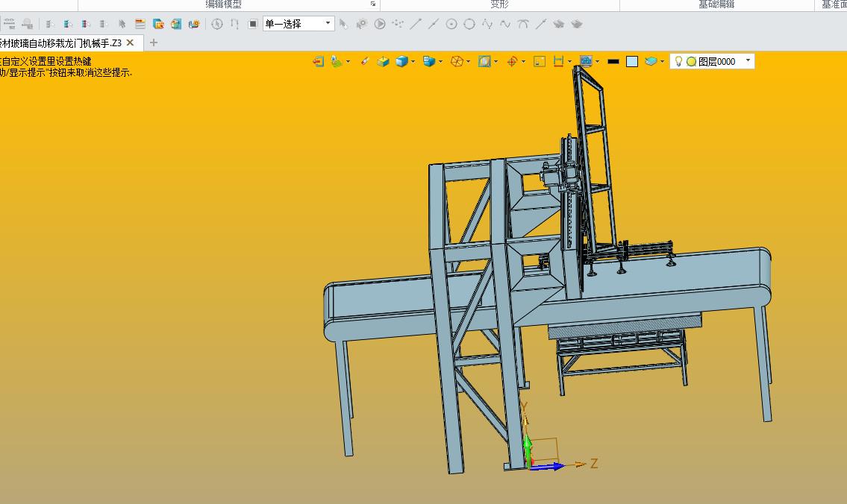Expand the shaded cube display mode arrow
The width and height of the screenshot is (847, 504).
click(x=413, y=62)
